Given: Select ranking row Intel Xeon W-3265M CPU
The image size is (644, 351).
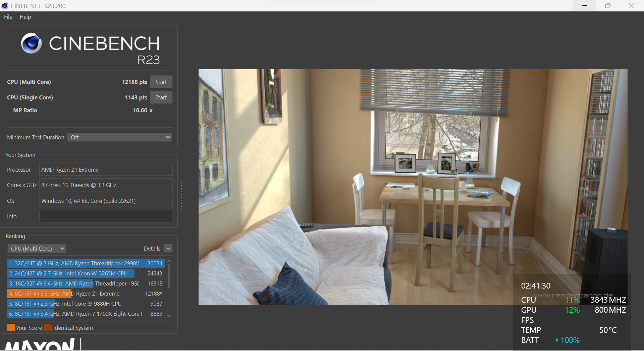Looking at the screenshot, I should (86, 273).
